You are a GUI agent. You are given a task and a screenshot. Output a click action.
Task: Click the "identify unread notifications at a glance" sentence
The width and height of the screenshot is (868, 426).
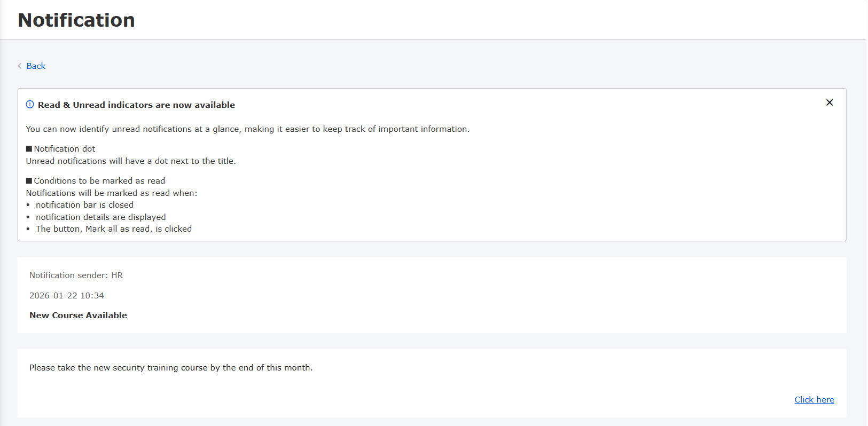247,129
